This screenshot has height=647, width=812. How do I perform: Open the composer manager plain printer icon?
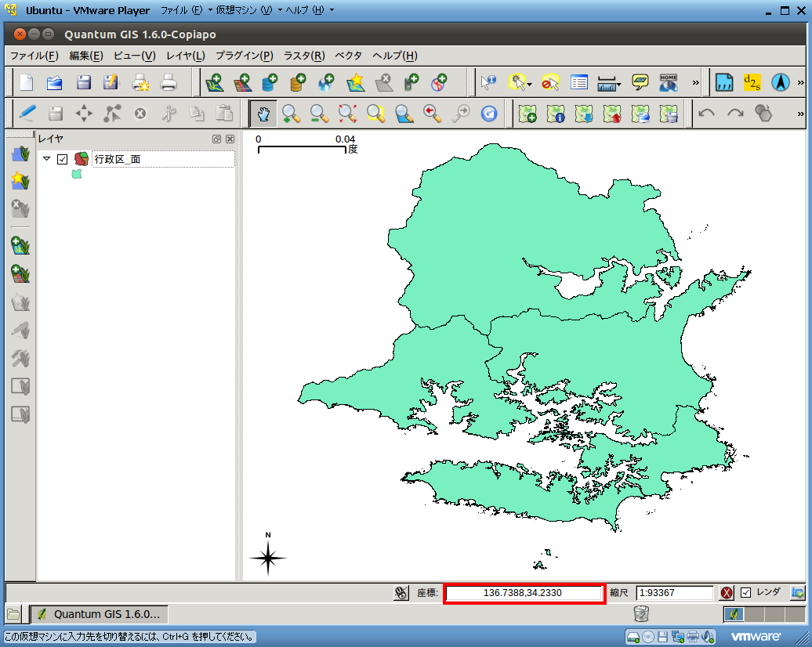coord(169,82)
